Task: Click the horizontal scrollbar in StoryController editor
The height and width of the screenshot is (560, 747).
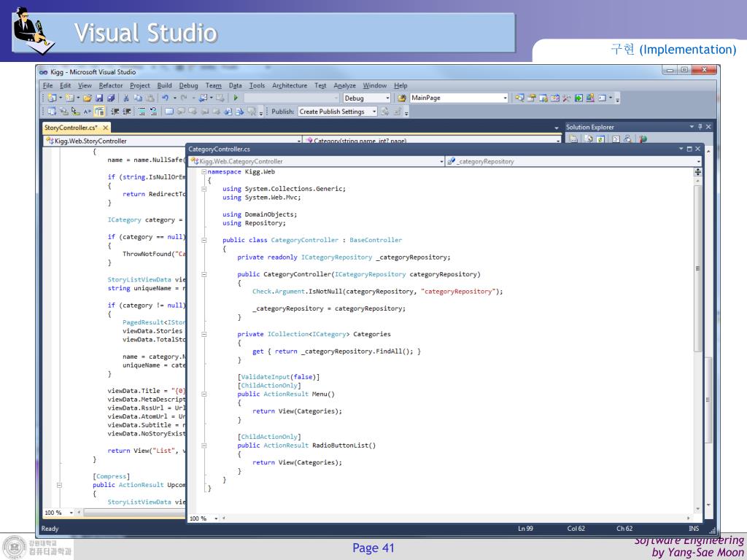Action: click(x=133, y=513)
